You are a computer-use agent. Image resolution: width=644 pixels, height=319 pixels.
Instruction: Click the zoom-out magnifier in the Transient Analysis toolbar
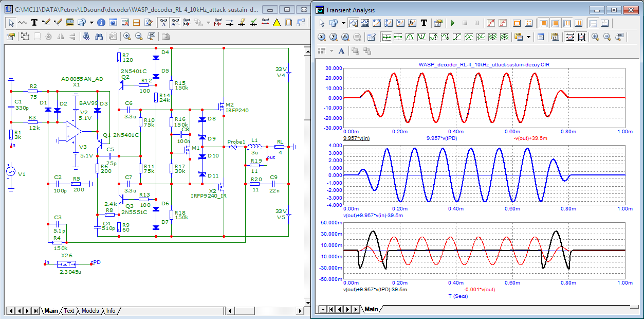pos(607,37)
